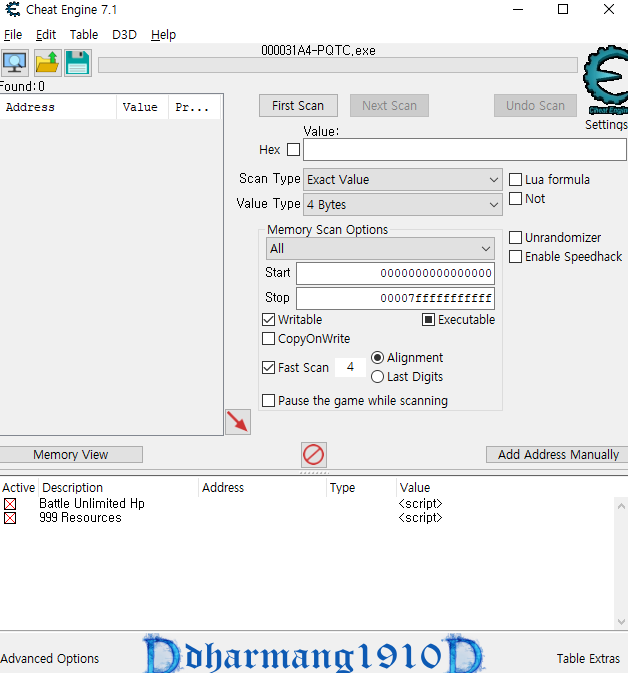Click the cheat table Address column header
The width and height of the screenshot is (628, 673).
[263, 488]
